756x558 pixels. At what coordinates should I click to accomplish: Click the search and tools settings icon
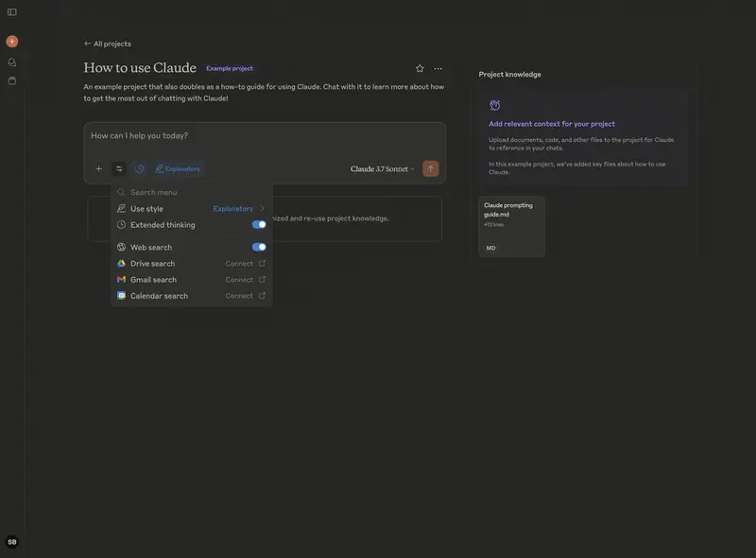click(x=119, y=169)
